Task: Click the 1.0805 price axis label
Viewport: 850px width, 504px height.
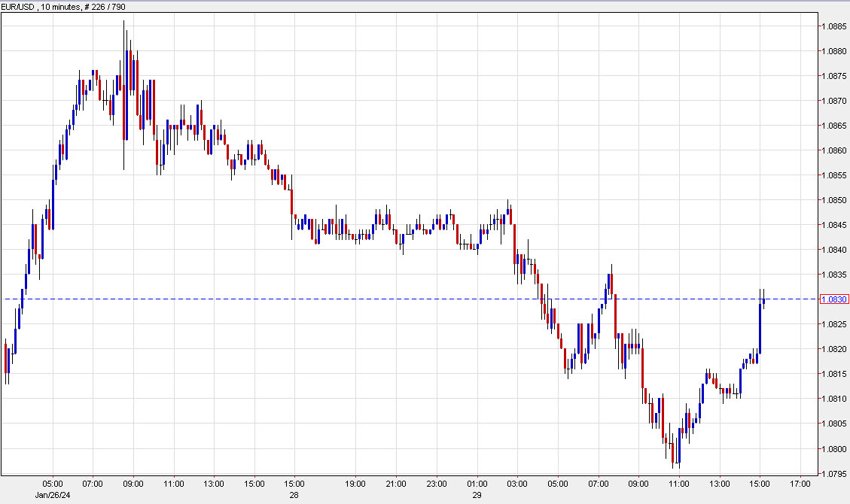Action: [x=833, y=424]
